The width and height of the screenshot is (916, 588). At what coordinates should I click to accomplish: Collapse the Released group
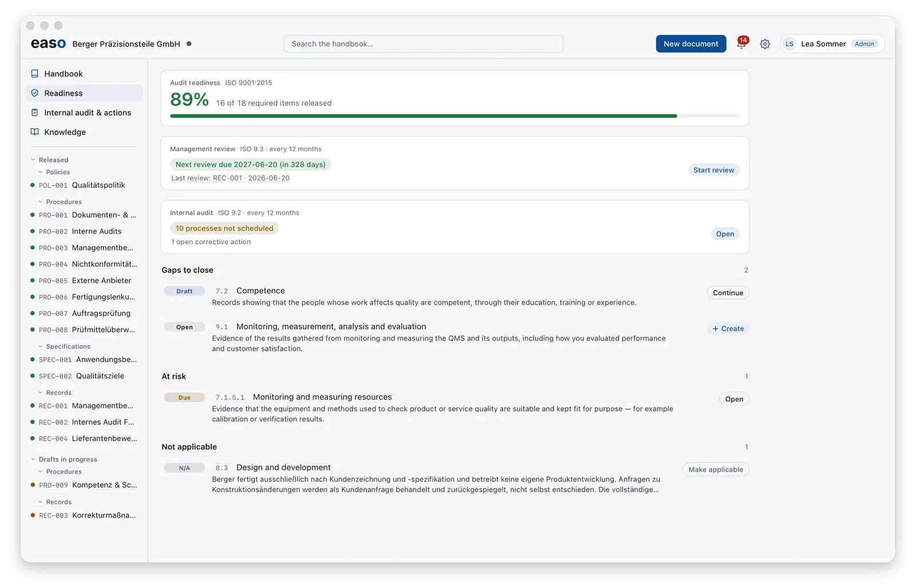(49, 160)
